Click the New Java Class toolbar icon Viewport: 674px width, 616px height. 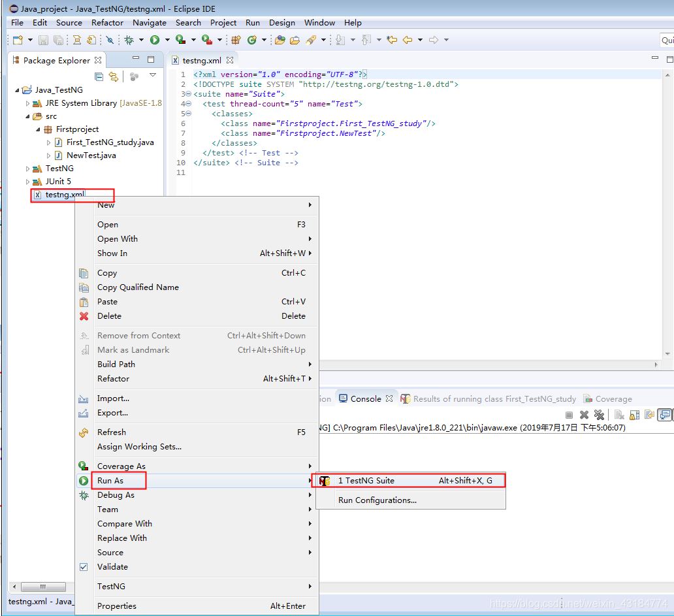tap(252, 40)
